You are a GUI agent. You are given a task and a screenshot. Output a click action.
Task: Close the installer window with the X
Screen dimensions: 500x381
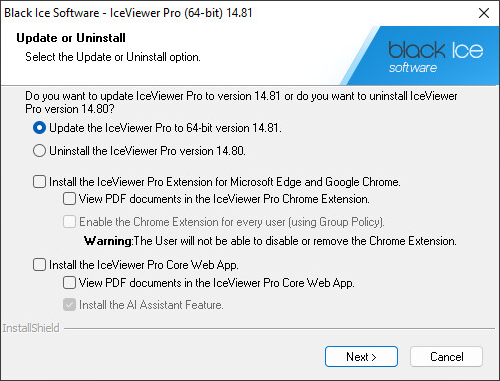(484, 13)
